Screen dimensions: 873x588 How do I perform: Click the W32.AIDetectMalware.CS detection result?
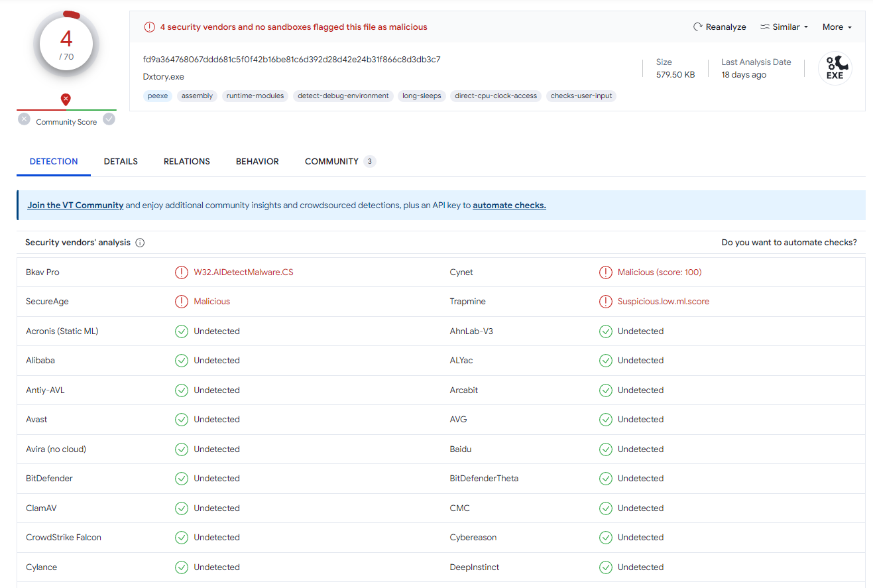click(x=243, y=272)
